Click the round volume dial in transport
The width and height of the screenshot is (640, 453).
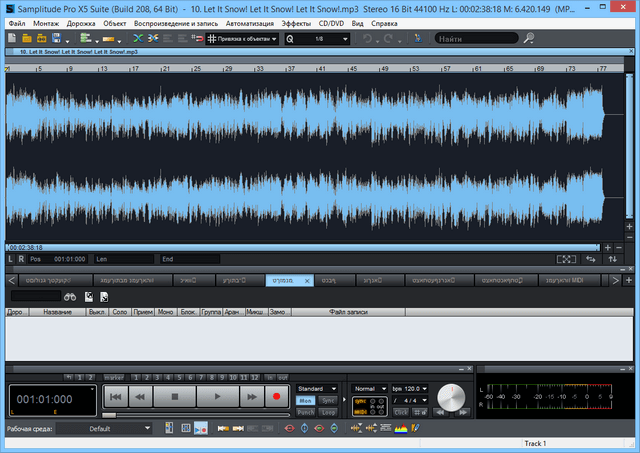452,400
